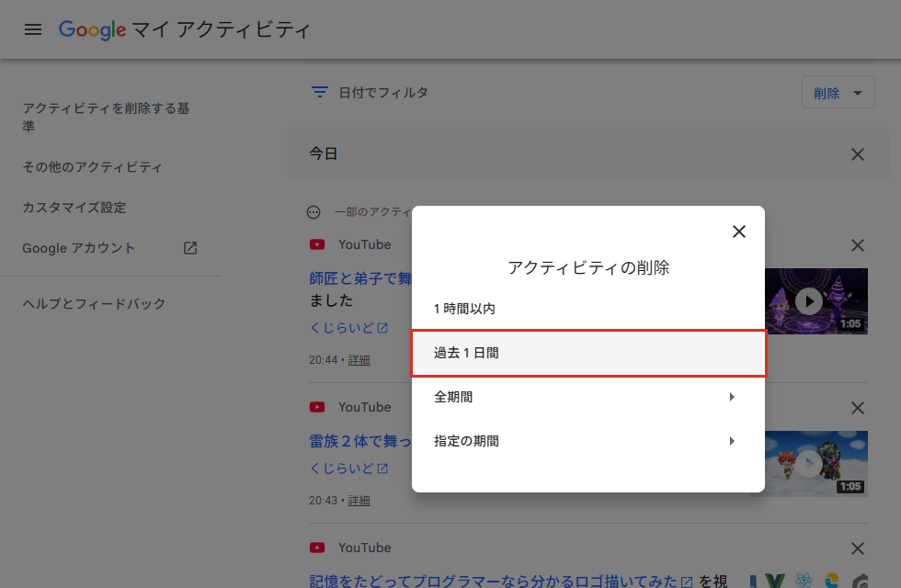Click the YouTube label of the 20:44 entry
The image size is (901, 588).
click(364, 244)
